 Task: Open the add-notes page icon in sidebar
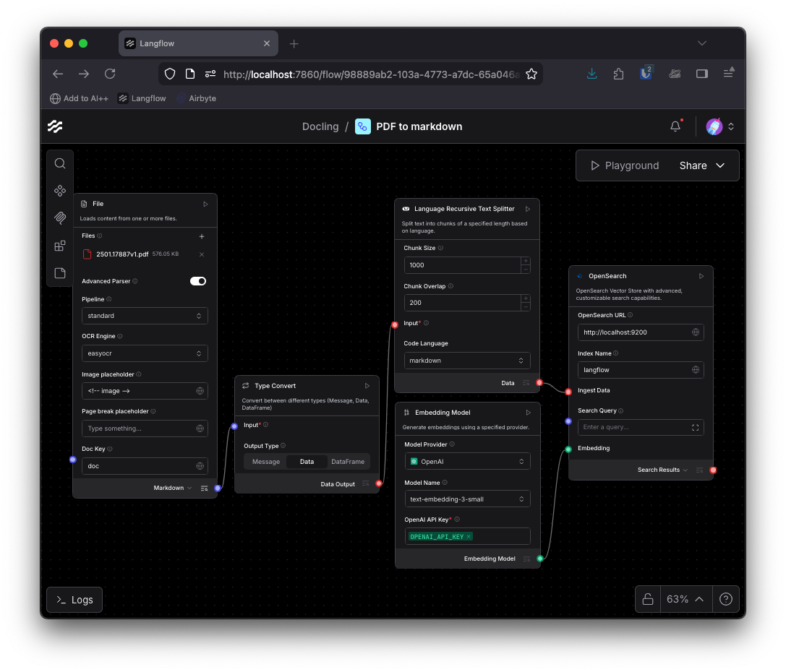click(x=60, y=273)
